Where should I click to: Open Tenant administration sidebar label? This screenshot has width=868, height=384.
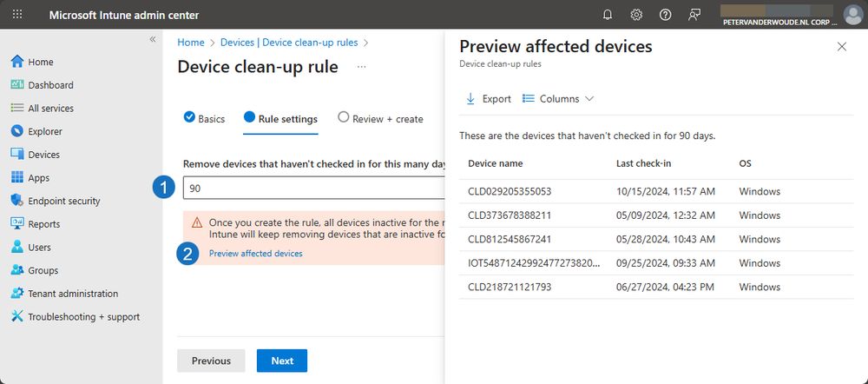point(73,294)
